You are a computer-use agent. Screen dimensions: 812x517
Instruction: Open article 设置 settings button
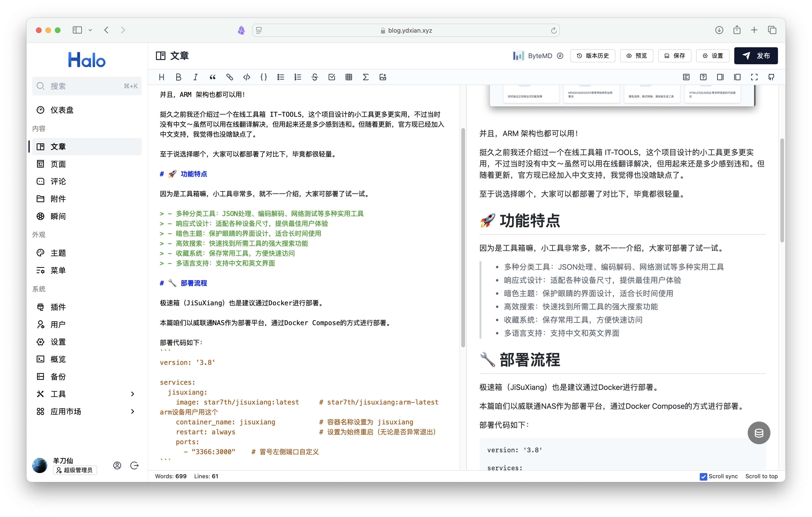tap(713, 56)
